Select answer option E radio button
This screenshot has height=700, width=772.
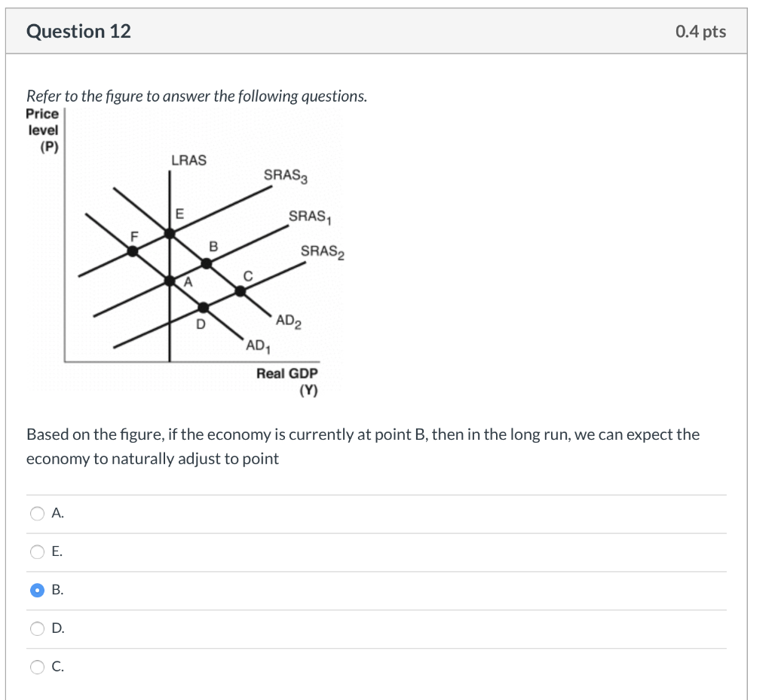(35, 551)
